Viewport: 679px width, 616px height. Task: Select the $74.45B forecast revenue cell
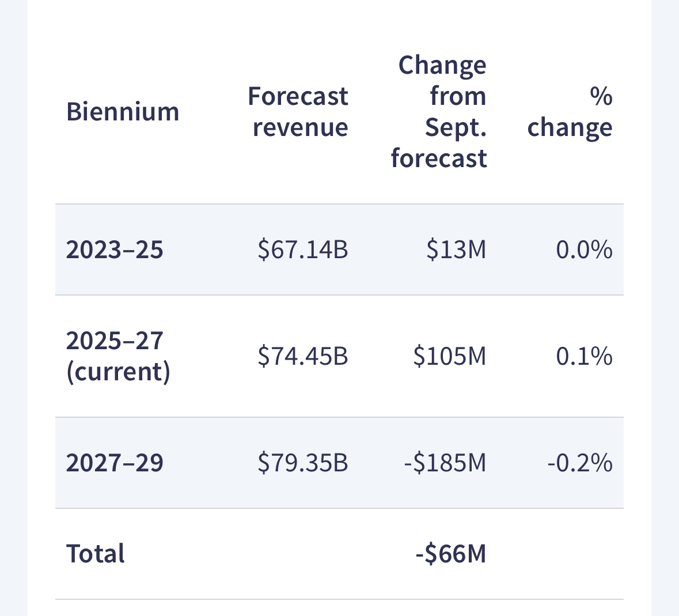303,356
